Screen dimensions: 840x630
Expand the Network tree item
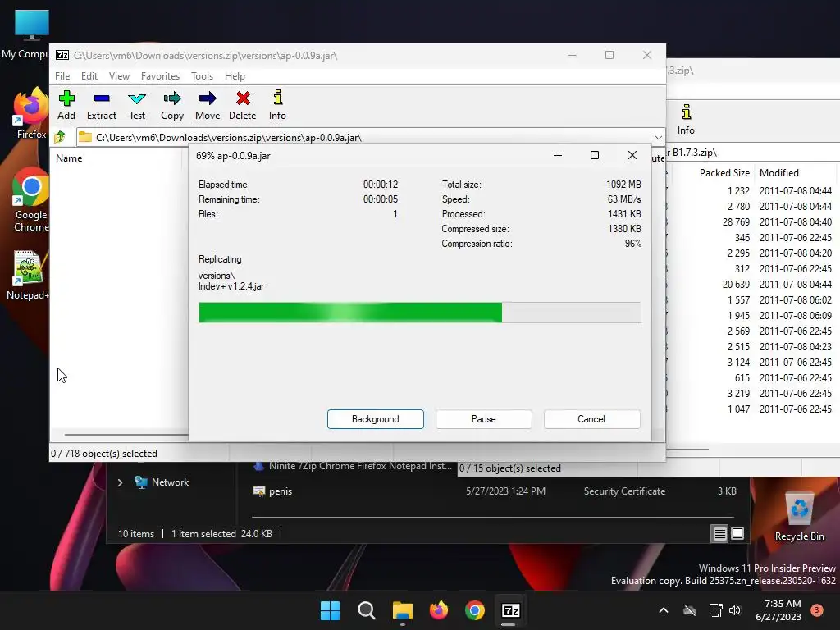[x=120, y=482]
